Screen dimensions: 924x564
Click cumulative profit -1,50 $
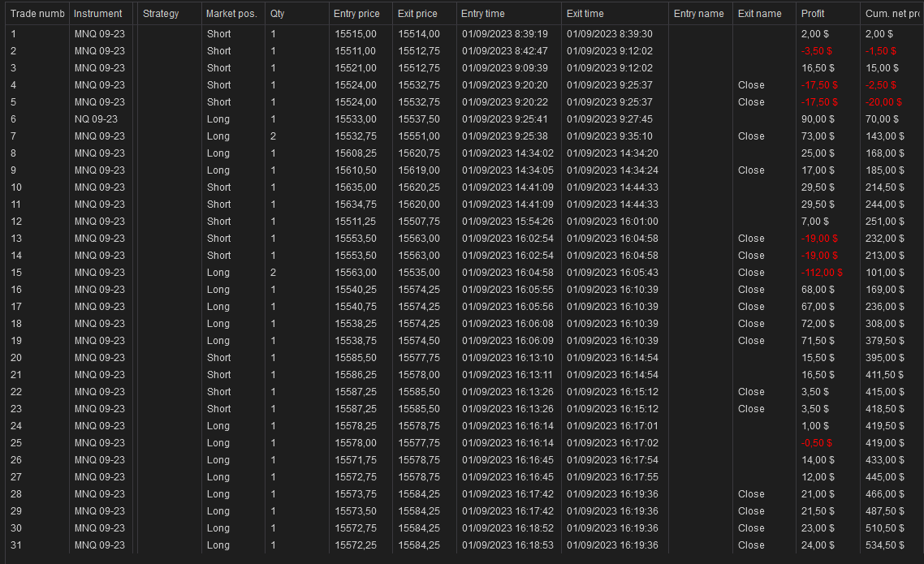[x=880, y=51]
